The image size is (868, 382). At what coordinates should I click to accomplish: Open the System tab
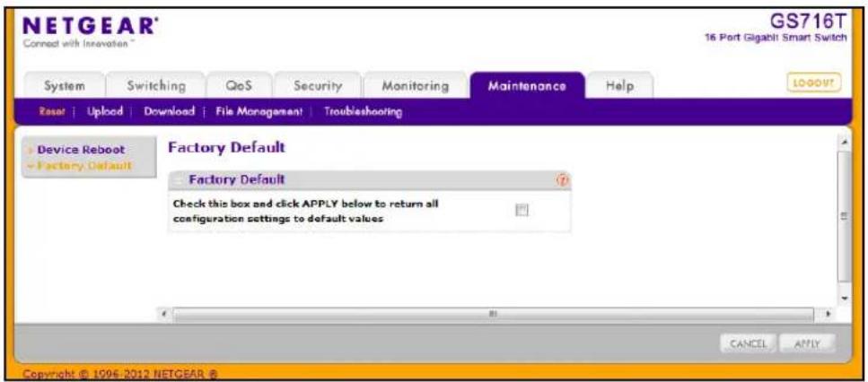pyautogui.click(x=65, y=86)
